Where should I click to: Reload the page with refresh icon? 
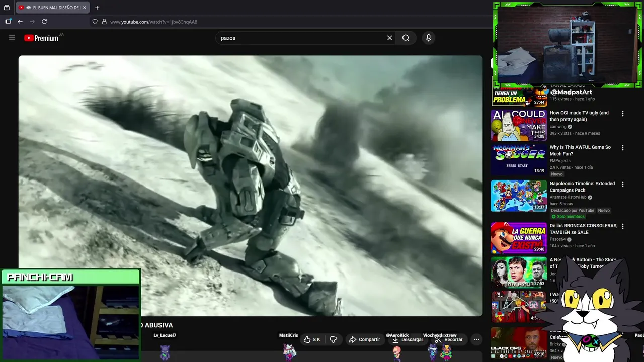(x=44, y=22)
